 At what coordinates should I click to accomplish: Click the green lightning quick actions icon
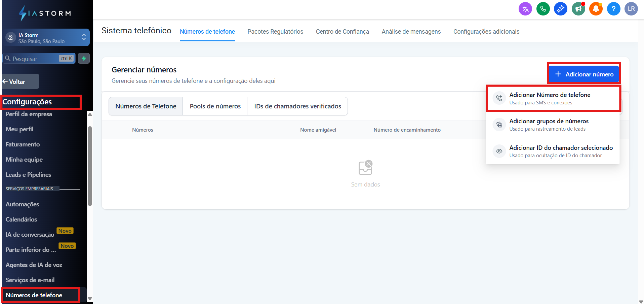[84, 59]
